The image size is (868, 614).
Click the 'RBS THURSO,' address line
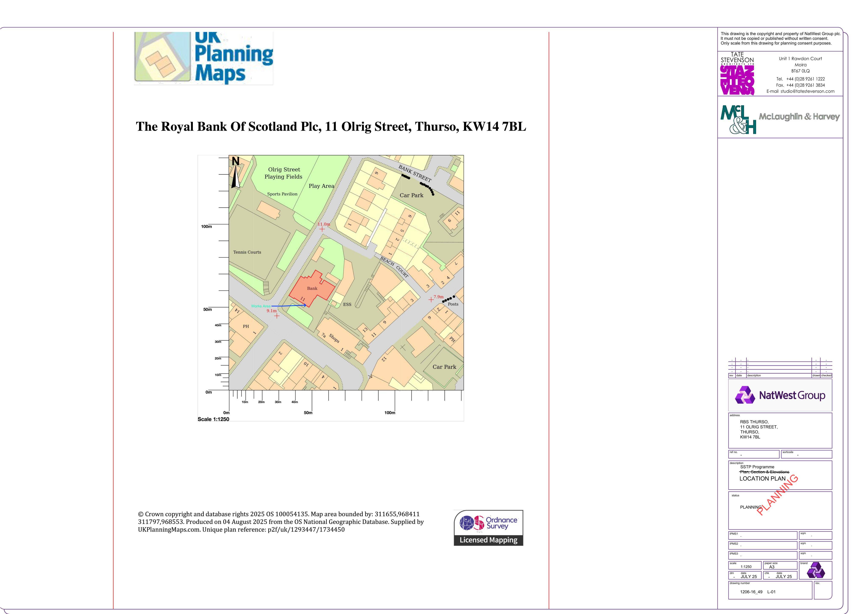click(754, 422)
